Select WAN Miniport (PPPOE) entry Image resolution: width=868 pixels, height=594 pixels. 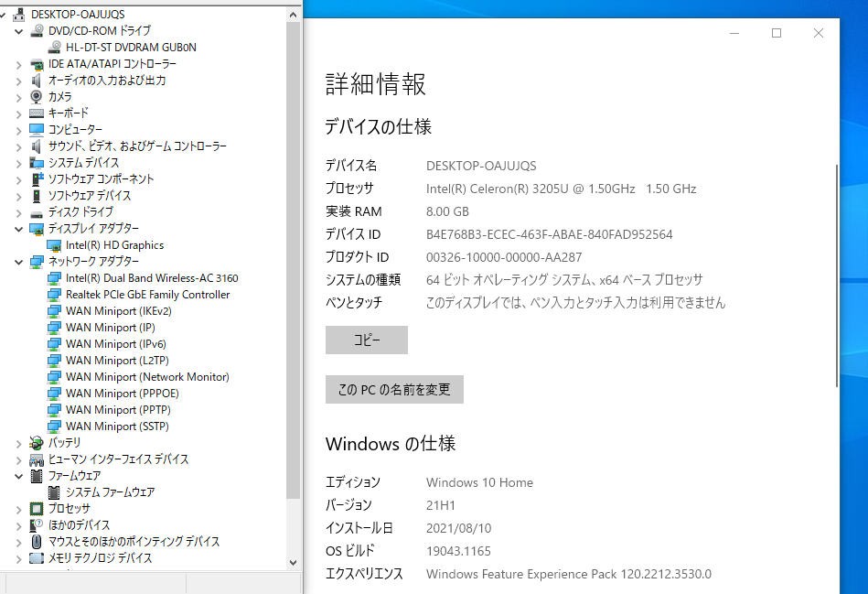pyautogui.click(x=123, y=394)
